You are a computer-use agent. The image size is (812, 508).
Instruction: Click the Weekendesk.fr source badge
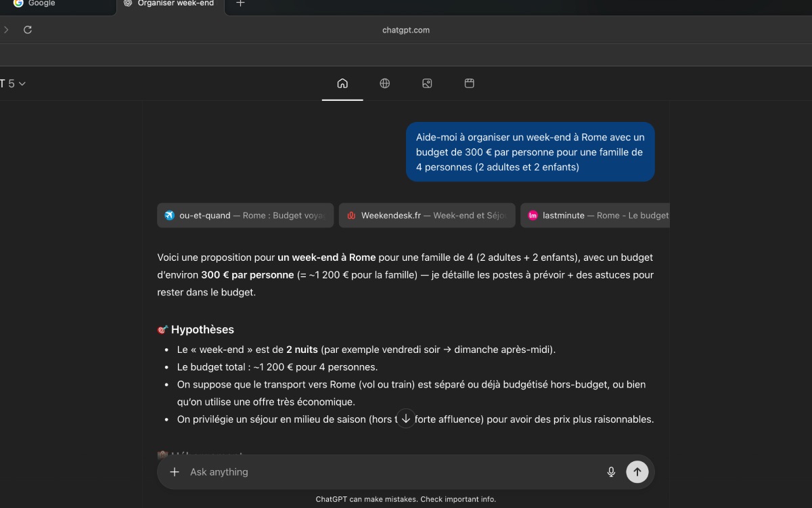[x=426, y=215]
